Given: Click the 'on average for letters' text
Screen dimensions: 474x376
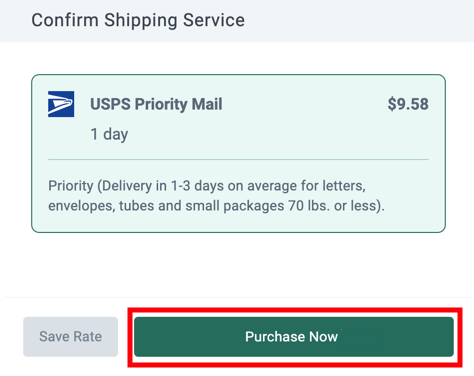Looking at the screenshot, I should (297, 186).
